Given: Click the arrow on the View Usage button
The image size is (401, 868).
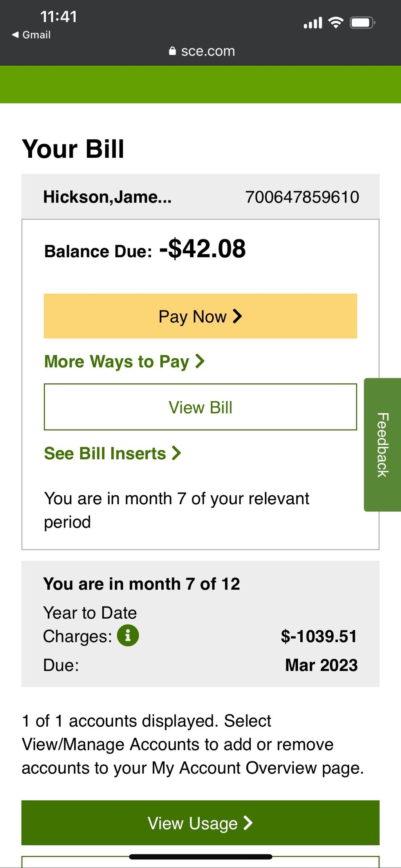Looking at the screenshot, I should coord(248,823).
